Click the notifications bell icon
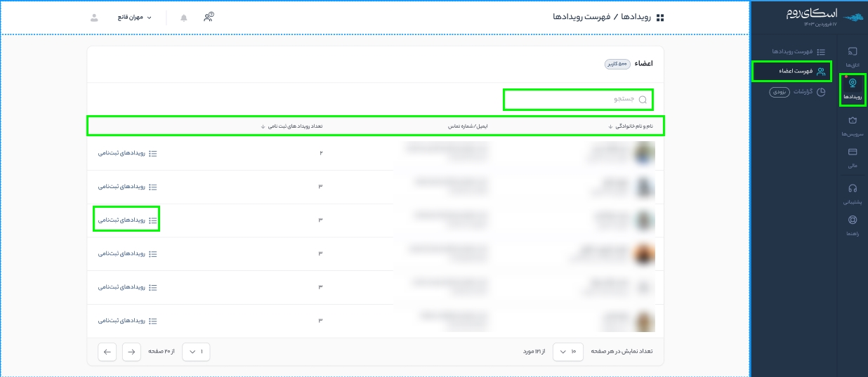868x377 pixels. coord(184,18)
